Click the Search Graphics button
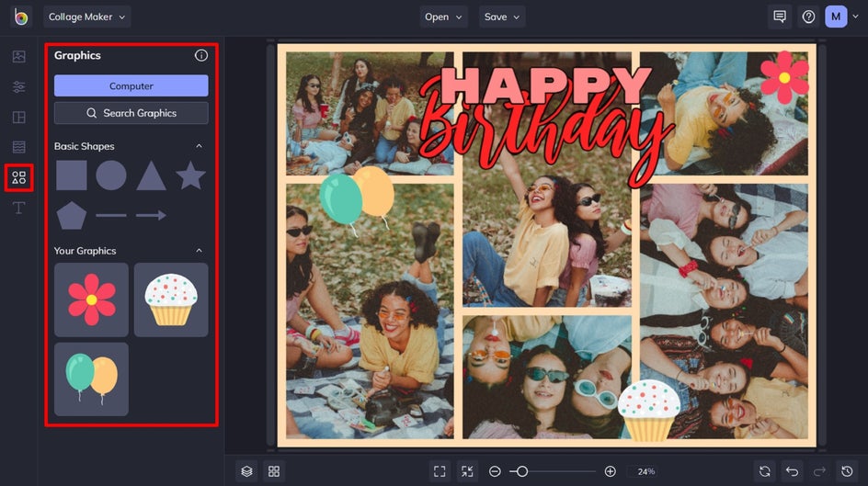Viewport: 868px width, 486px height. coord(131,113)
